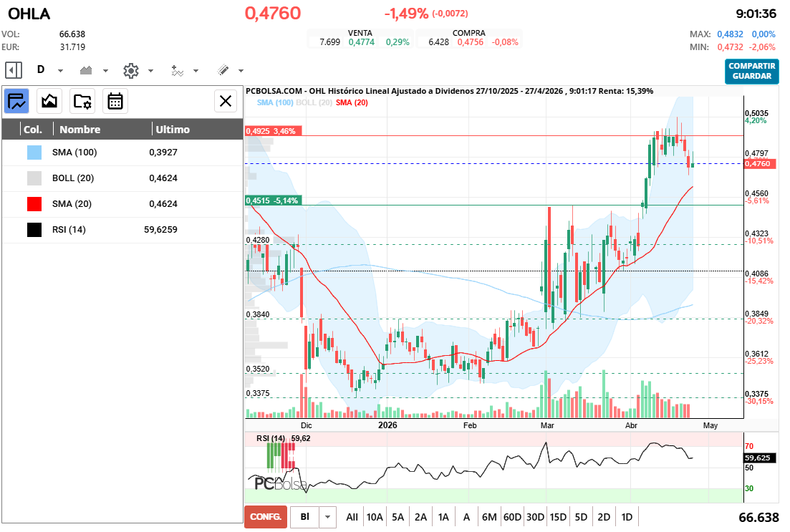
Task: Open the indicators list panel tab
Action: point(16,101)
